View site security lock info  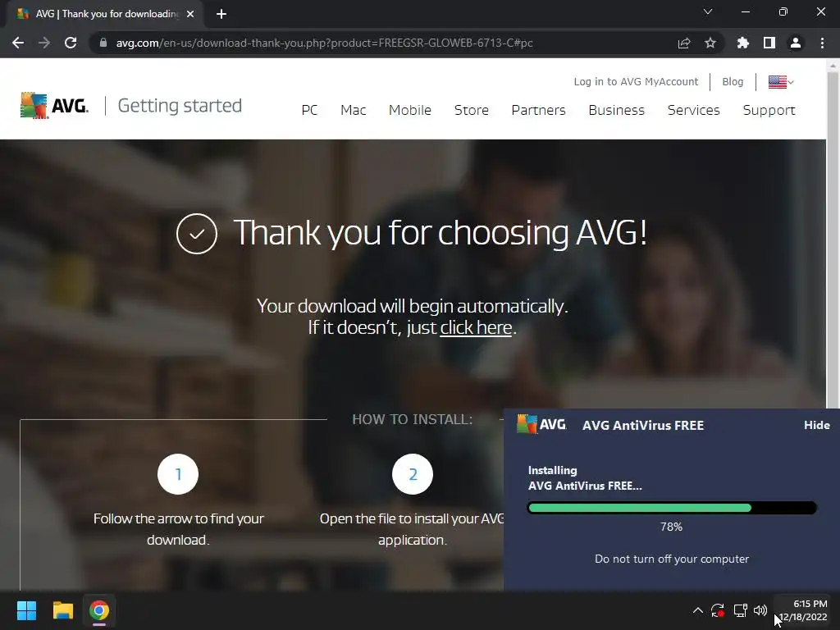(x=103, y=43)
